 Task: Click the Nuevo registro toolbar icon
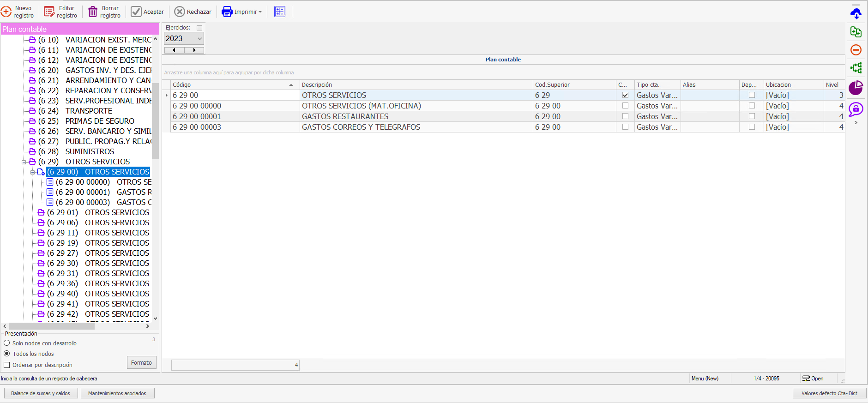coord(6,12)
